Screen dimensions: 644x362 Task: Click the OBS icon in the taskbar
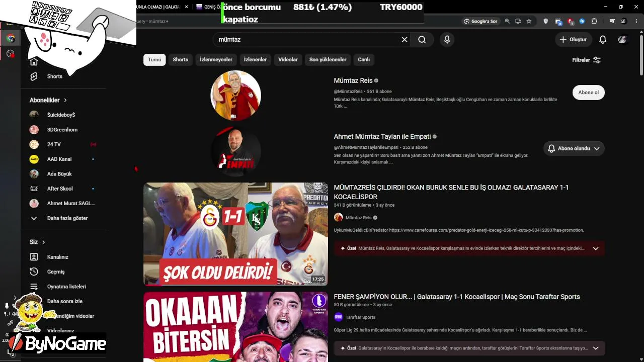11,54
